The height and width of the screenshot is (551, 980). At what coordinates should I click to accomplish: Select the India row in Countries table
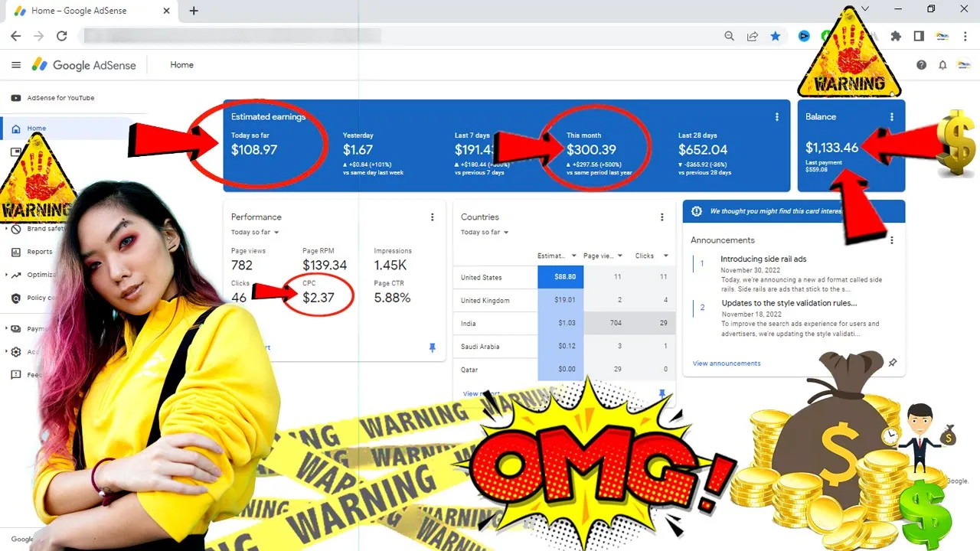(x=564, y=323)
